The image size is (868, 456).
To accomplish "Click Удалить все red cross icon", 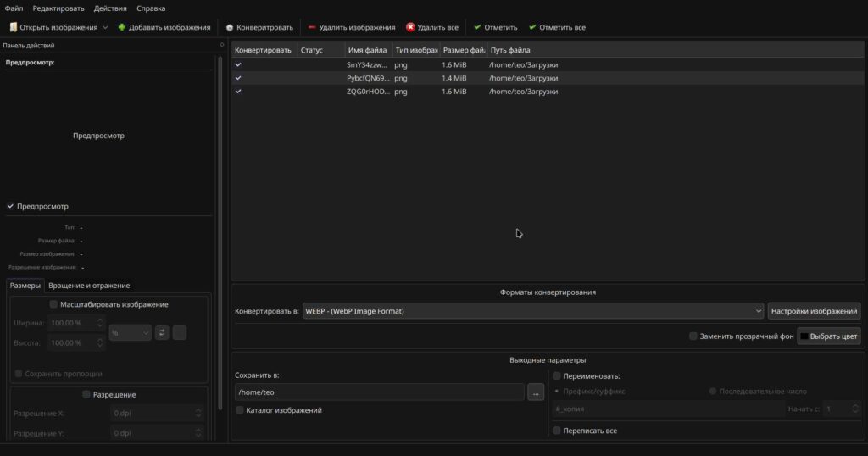I will 410,27.
